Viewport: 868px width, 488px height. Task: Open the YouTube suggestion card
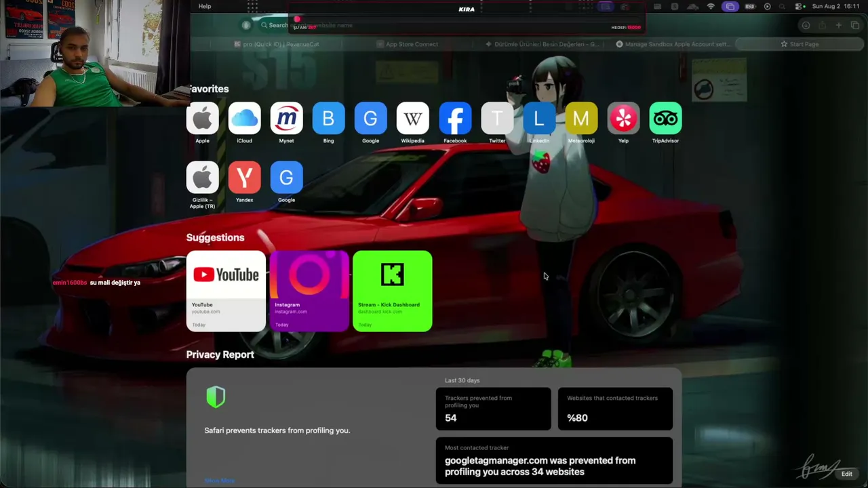(226, 291)
